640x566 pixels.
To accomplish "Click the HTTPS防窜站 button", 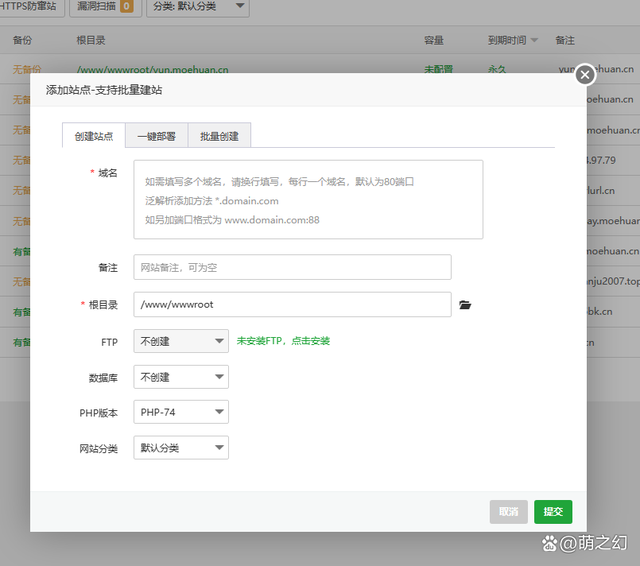I will tap(31, 7).
